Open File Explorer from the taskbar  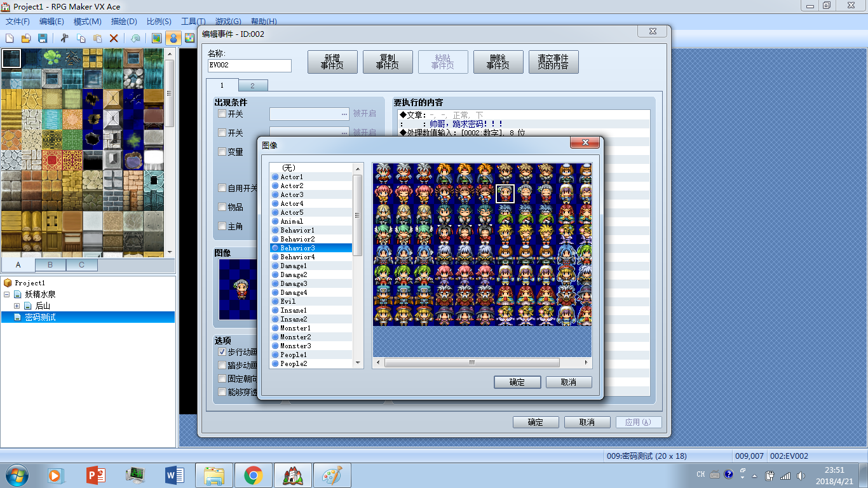[214, 475]
